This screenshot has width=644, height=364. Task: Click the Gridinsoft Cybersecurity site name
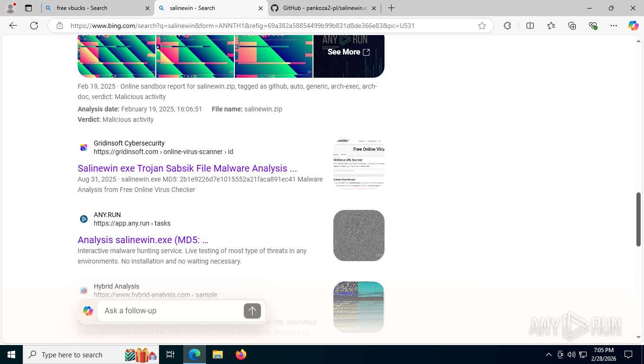coord(129,143)
